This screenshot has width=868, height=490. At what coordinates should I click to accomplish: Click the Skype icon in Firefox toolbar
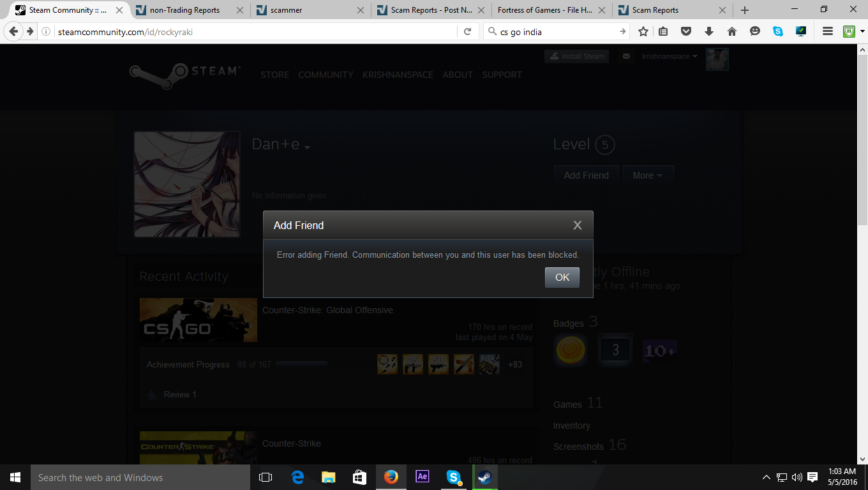pyautogui.click(x=777, y=31)
